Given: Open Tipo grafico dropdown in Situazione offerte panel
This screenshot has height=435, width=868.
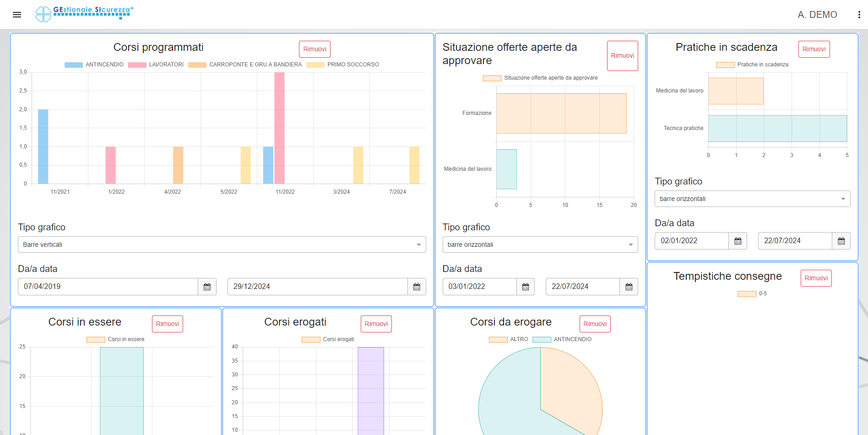Looking at the screenshot, I should tap(540, 245).
